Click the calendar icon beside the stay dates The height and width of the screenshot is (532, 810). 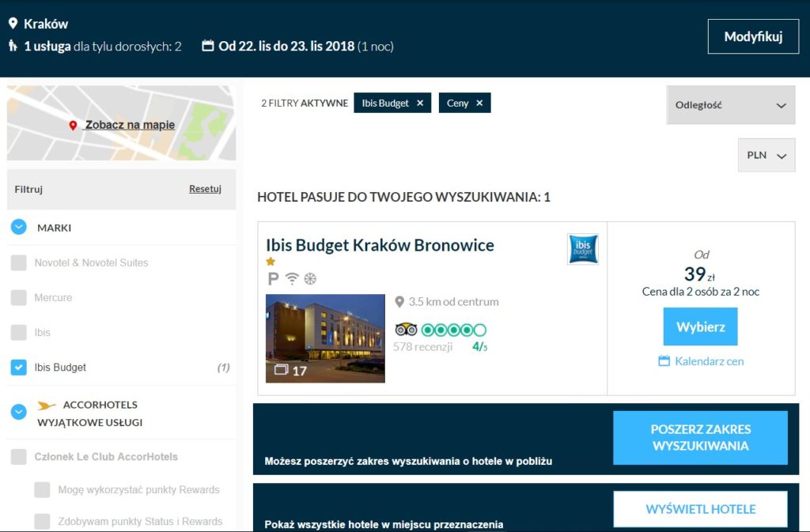208,46
